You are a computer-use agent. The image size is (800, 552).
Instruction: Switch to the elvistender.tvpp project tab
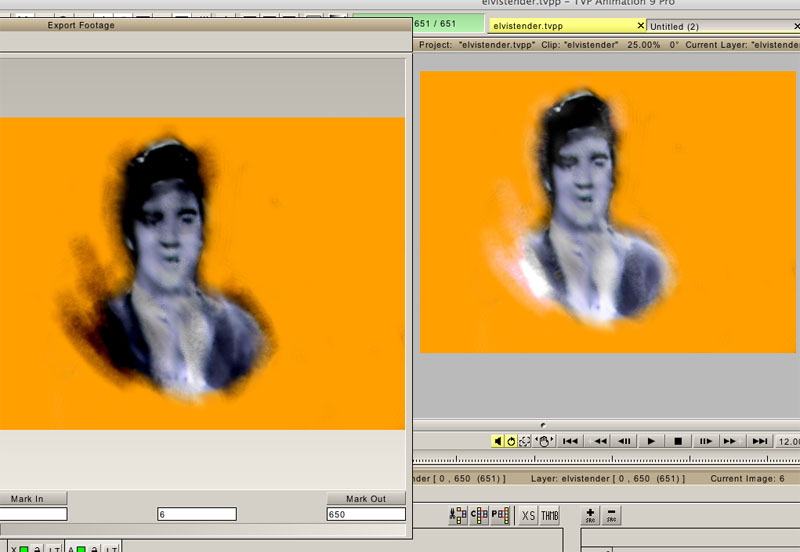tap(561, 26)
